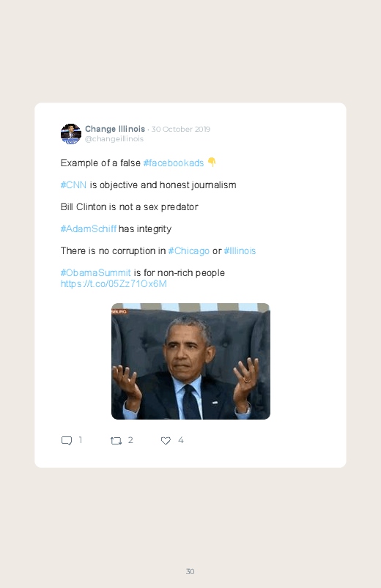Open the #ObamaSummit hashtag
This screenshot has width=381, height=588.
96,272
